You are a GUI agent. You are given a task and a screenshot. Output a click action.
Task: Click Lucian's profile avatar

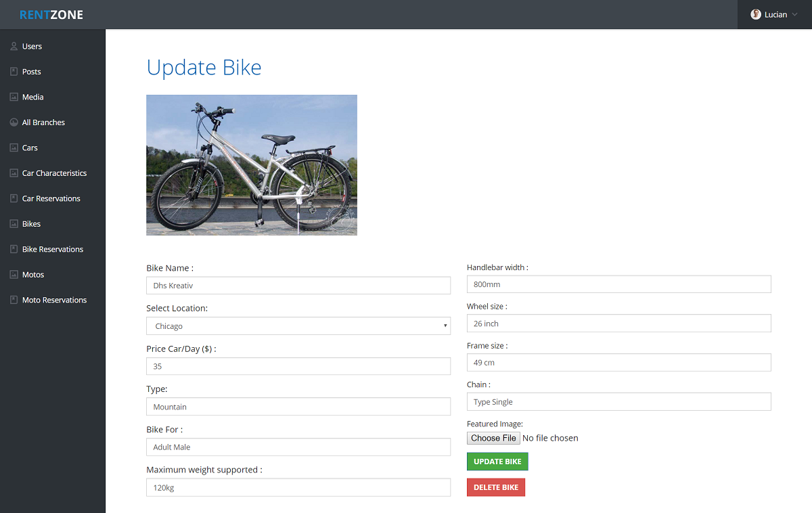pyautogui.click(x=756, y=15)
